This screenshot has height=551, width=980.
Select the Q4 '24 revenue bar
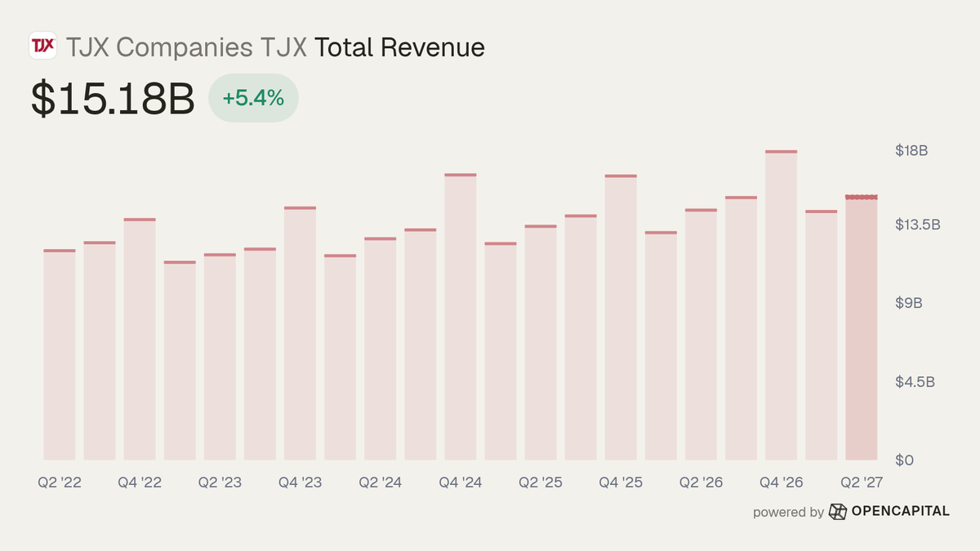(461, 317)
